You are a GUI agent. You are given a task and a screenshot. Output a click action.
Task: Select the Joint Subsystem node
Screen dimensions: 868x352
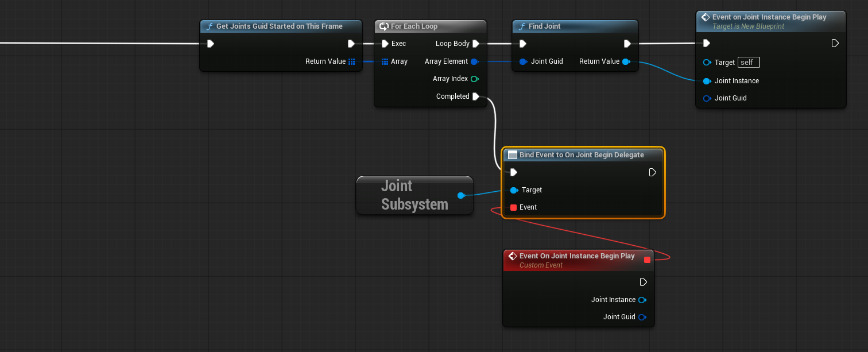[x=414, y=195]
